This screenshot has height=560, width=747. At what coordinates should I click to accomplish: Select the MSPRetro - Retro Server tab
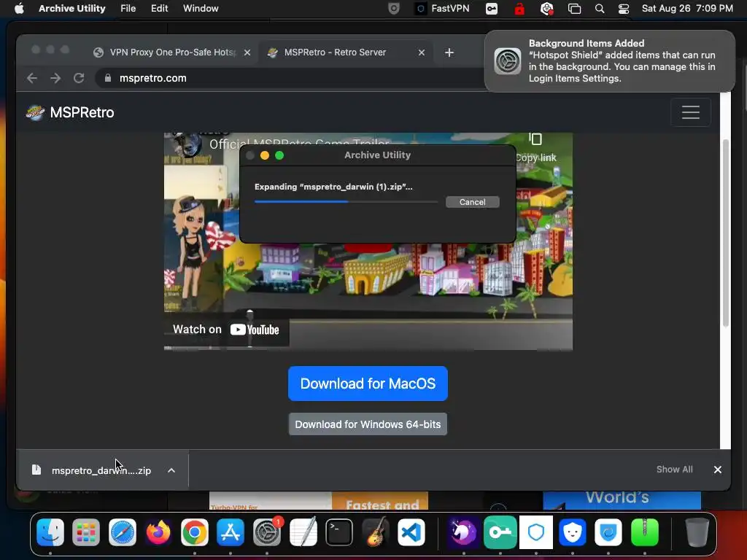click(335, 52)
